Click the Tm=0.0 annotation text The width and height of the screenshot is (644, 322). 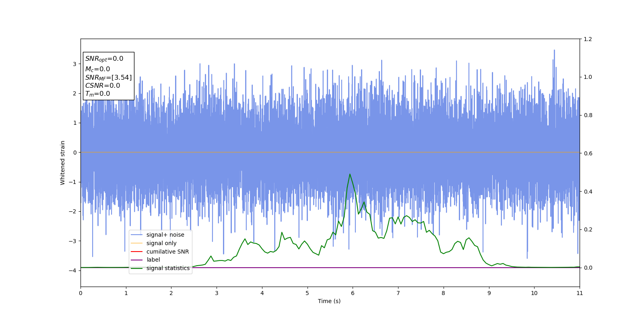tap(97, 94)
